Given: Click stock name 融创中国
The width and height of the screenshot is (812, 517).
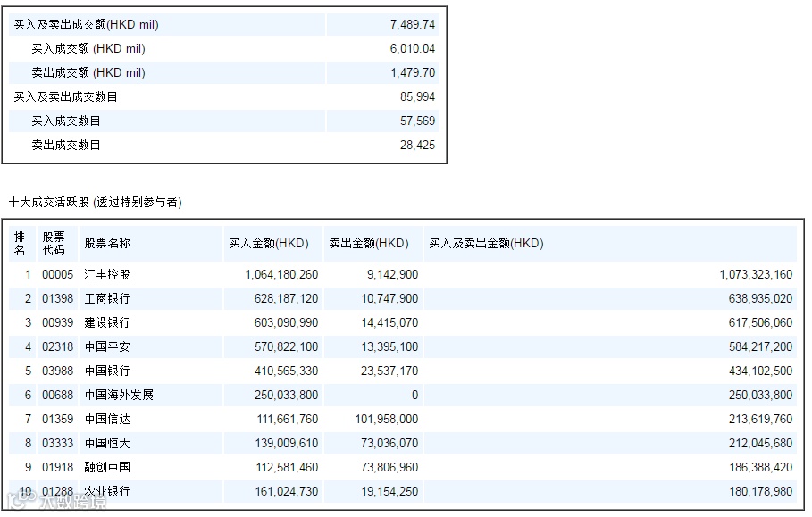Looking at the screenshot, I should [x=107, y=467].
